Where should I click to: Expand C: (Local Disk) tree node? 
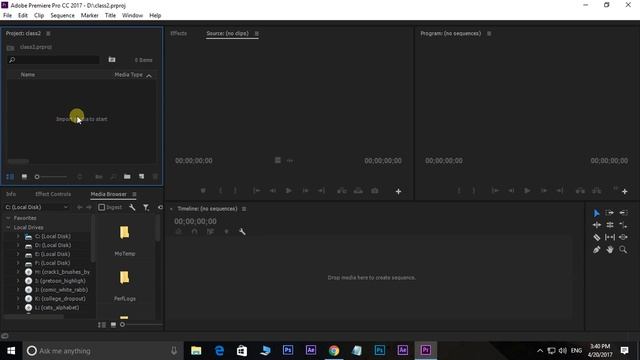coord(18,236)
